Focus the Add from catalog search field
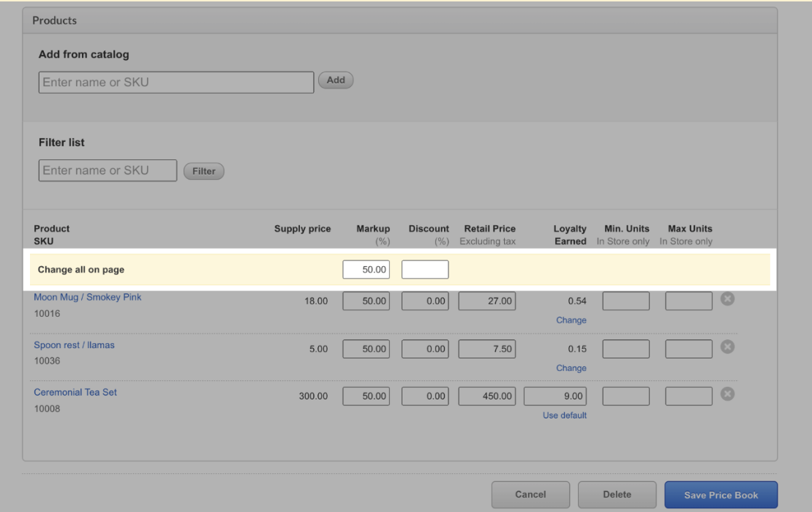 pyautogui.click(x=176, y=82)
